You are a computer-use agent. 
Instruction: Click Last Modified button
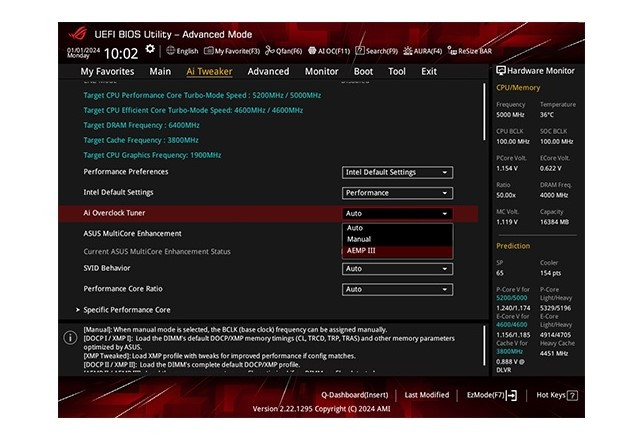point(427,395)
